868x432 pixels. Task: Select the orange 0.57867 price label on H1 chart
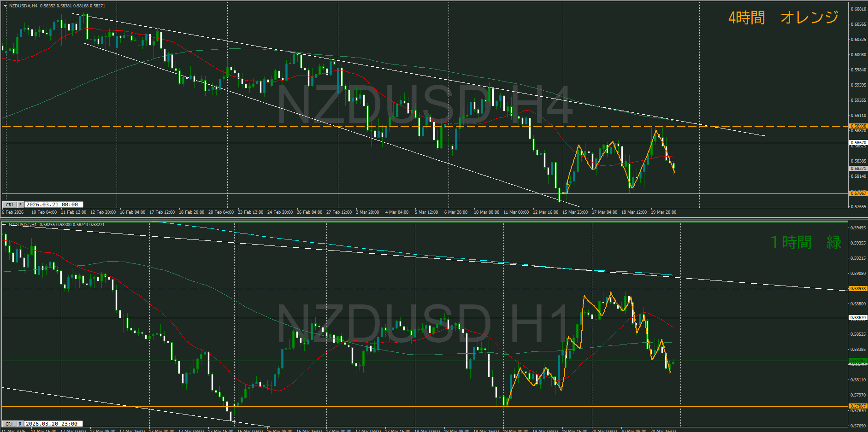click(858, 406)
